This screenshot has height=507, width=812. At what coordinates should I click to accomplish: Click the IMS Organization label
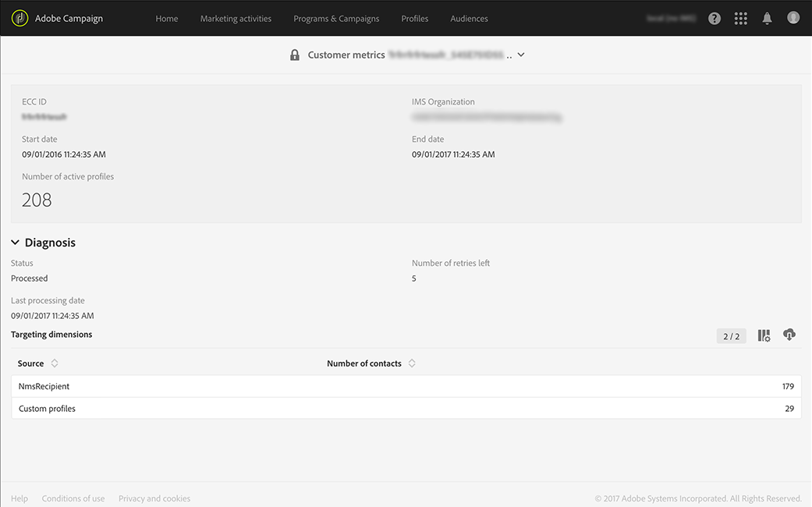(x=443, y=101)
